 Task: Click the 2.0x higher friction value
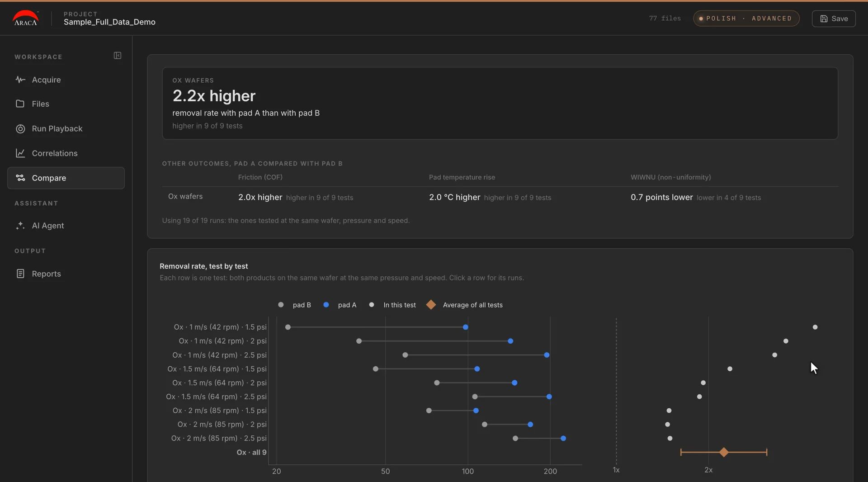pos(260,197)
